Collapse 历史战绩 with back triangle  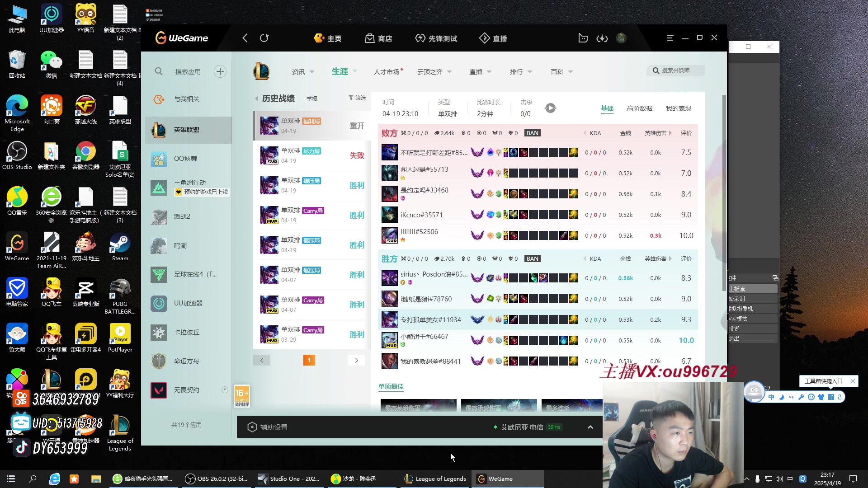pos(256,99)
